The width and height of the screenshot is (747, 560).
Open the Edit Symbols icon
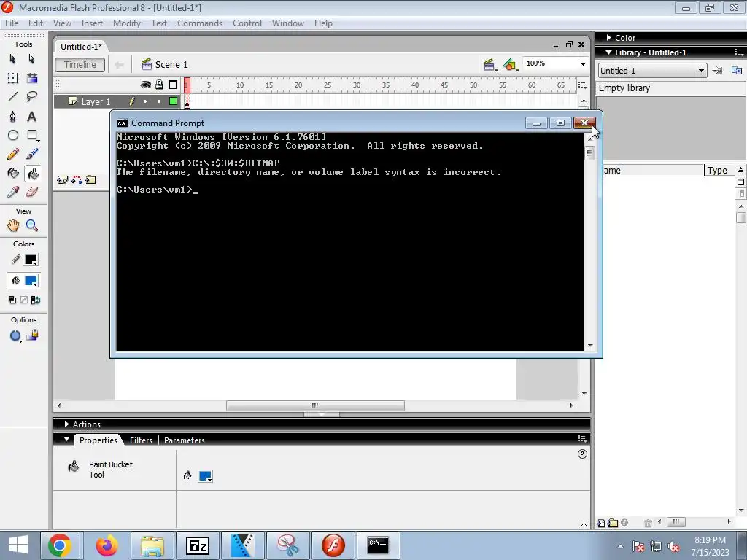coord(510,65)
